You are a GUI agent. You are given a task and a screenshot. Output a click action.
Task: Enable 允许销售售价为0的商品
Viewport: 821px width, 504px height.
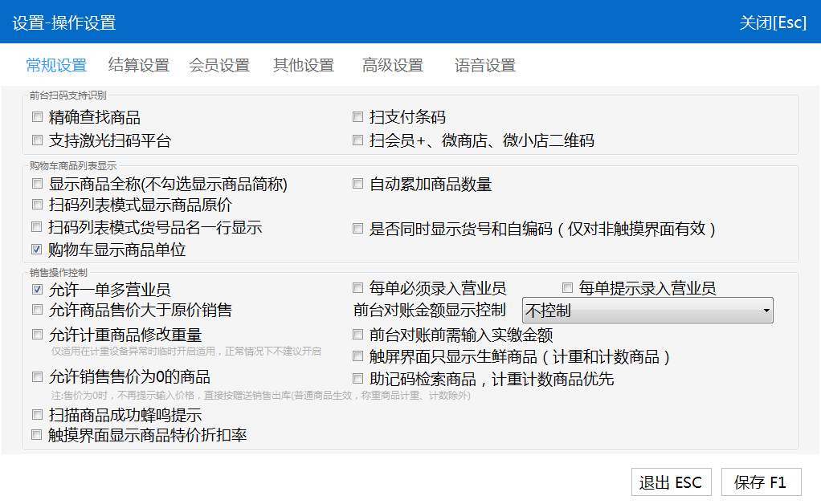pyautogui.click(x=37, y=376)
